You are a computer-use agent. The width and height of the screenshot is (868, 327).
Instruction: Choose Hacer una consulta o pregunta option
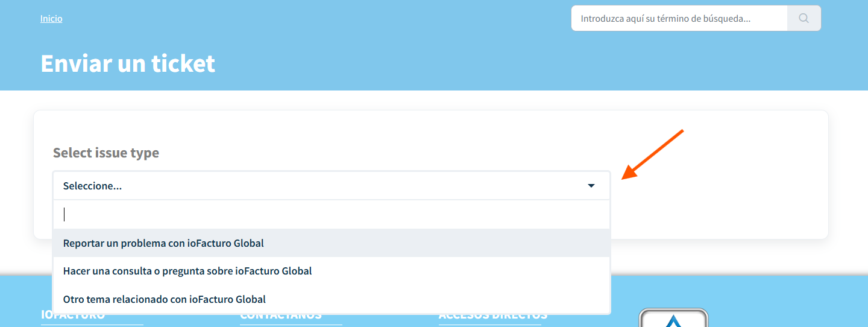332,271
